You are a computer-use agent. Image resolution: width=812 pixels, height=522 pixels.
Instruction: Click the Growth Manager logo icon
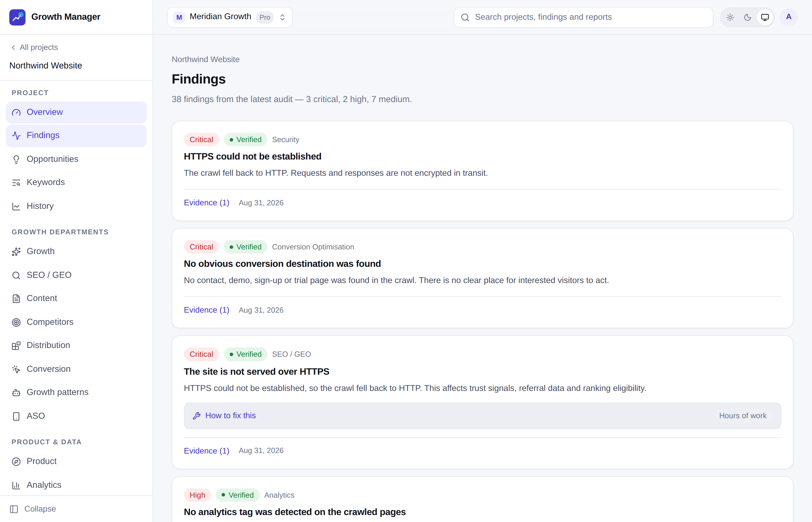17,17
